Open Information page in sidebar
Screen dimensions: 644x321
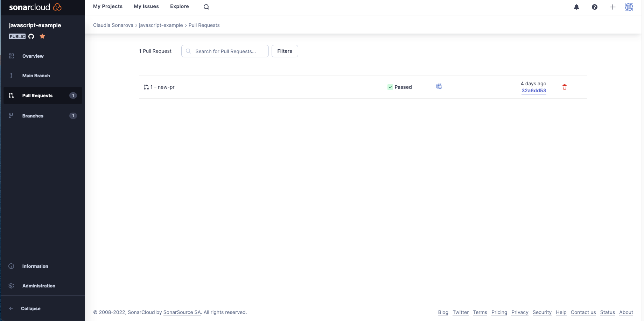point(43,266)
